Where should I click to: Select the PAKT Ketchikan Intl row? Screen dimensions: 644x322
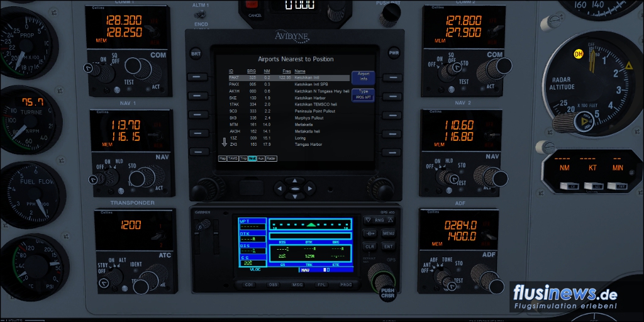click(289, 77)
